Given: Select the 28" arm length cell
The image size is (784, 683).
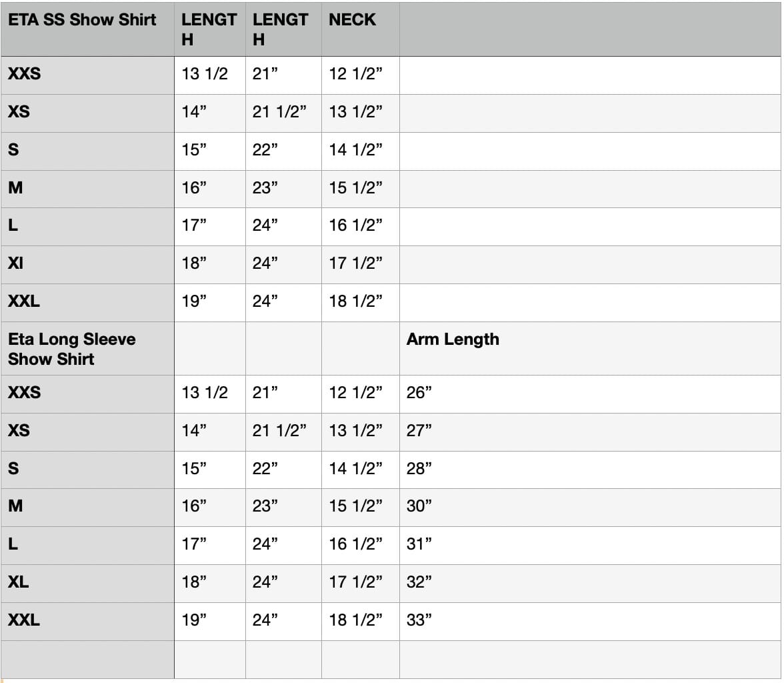Looking at the screenshot, I should (x=590, y=470).
